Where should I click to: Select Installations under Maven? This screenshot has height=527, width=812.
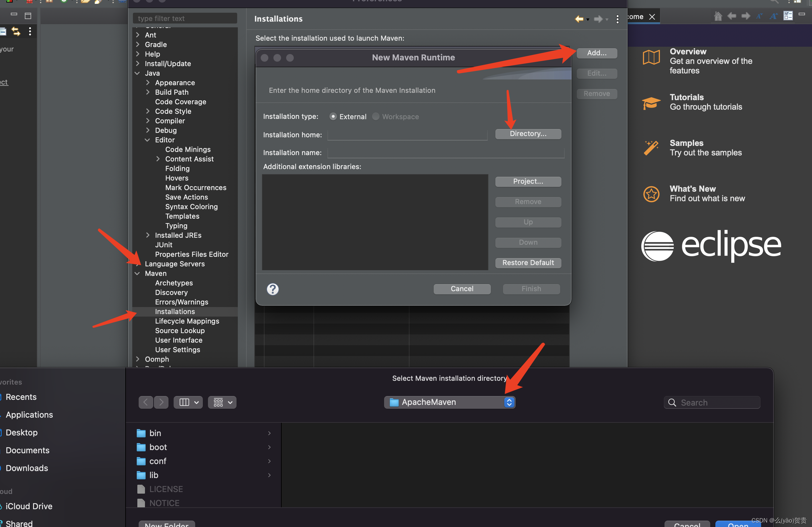click(x=175, y=311)
